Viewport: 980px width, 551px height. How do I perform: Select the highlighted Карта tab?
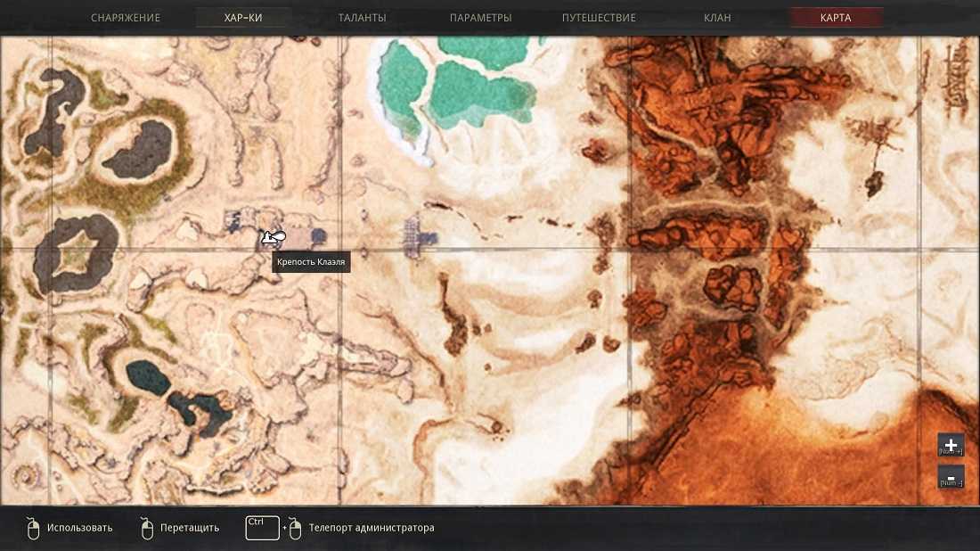click(837, 18)
